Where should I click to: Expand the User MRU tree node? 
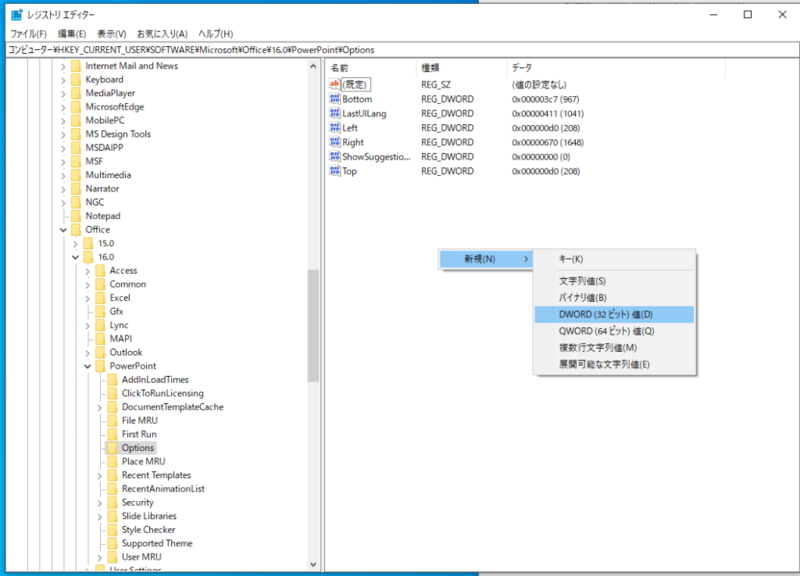(x=99, y=558)
